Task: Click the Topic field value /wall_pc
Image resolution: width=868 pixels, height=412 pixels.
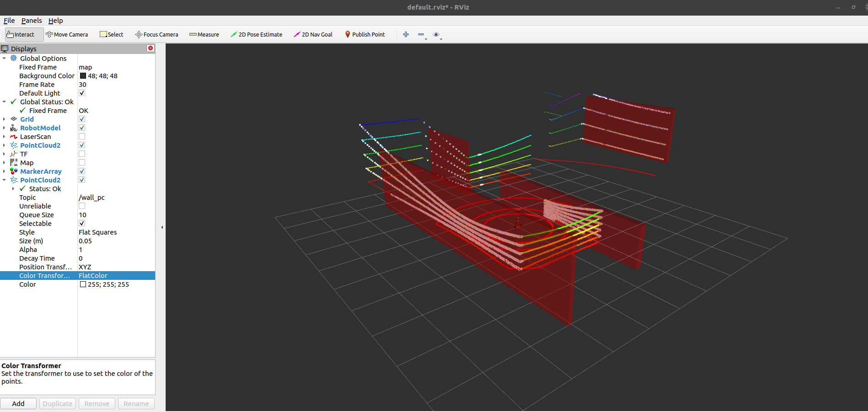Action: pyautogui.click(x=92, y=198)
